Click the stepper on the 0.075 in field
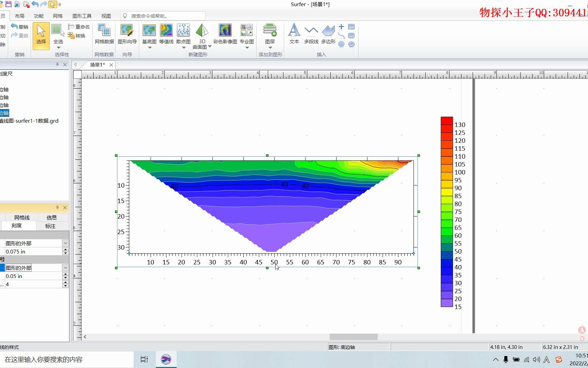 (x=65, y=251)
